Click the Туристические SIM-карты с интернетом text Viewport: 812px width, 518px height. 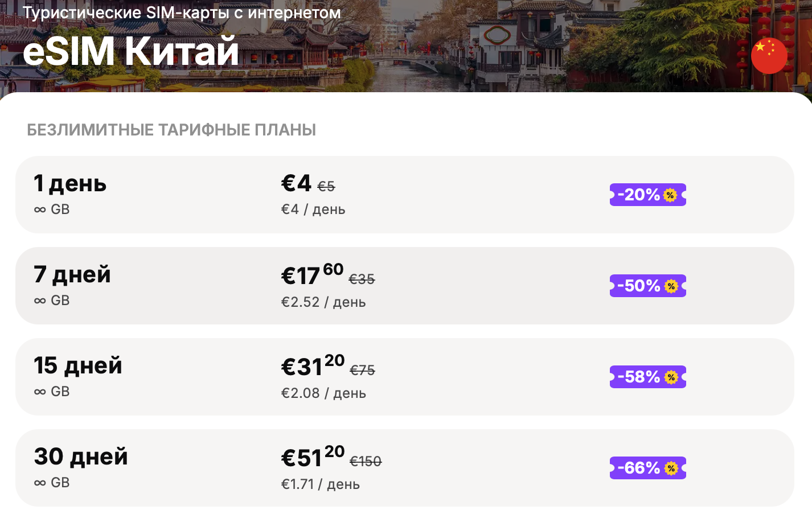click(182, 13)
